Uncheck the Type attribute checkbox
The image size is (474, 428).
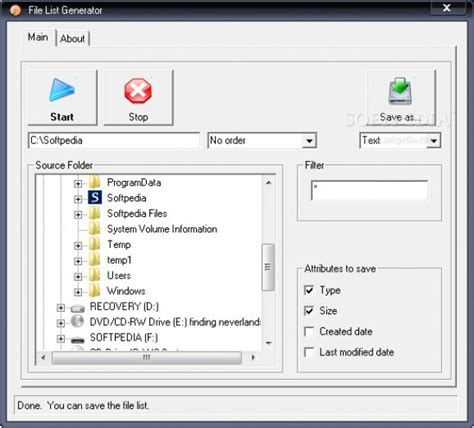point(309,290)
